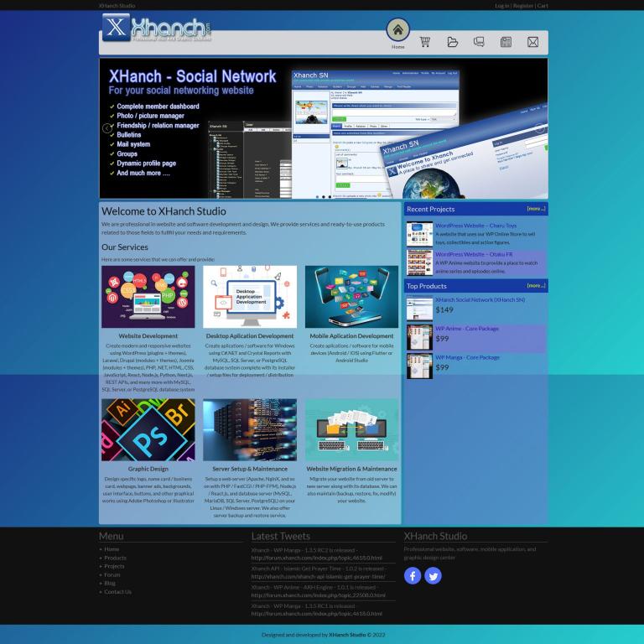Open the chat bubbles forum icon
Screen dimensions: 644x644
(479, 42)
